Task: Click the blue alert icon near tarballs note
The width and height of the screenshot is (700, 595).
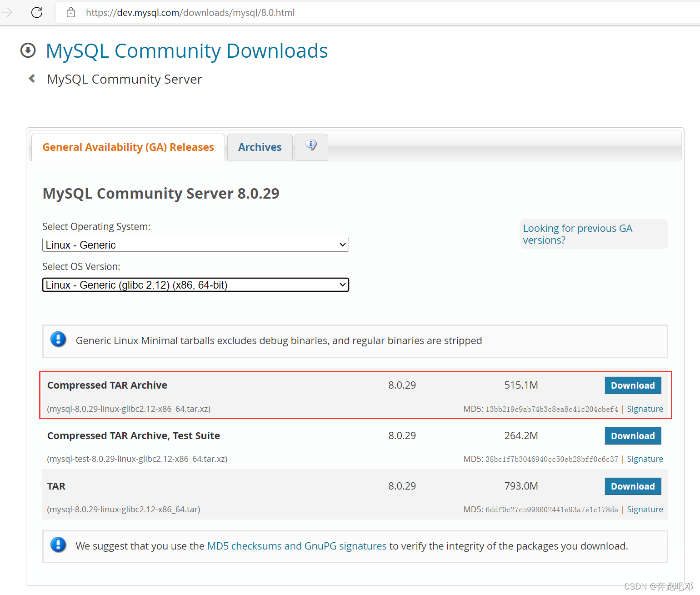Action: coord(58,340)
